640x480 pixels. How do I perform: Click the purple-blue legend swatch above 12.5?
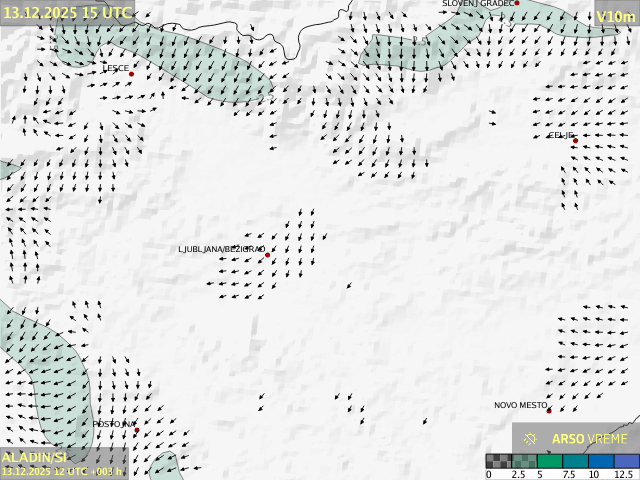click(626, 461)
